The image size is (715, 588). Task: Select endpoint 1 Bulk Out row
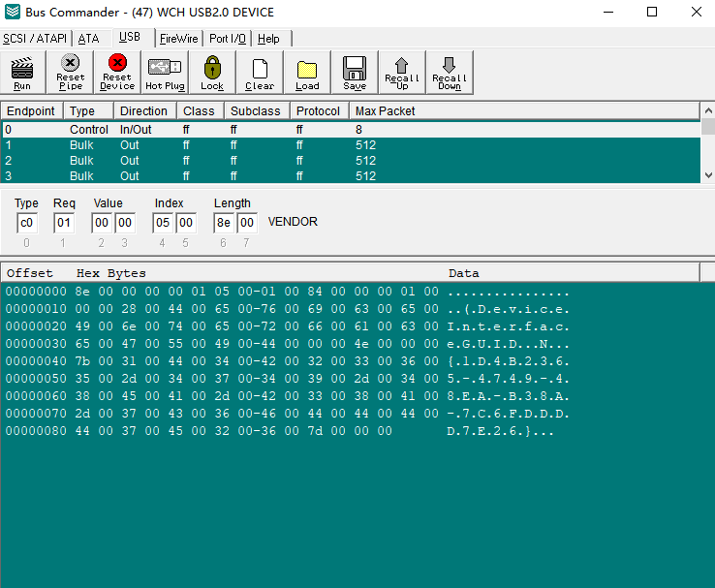[x=351, y=145]
